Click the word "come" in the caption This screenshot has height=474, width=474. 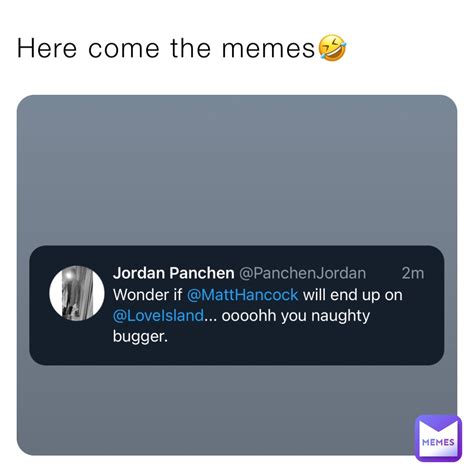pos(124,49)
